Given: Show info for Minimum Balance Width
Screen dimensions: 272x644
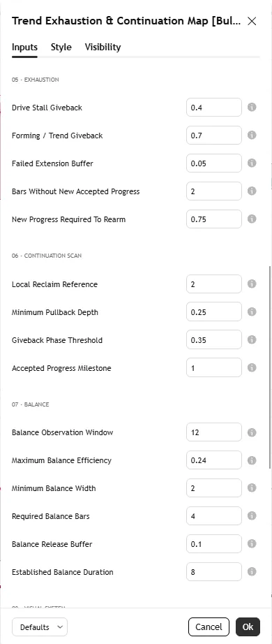Looking at the screenshot, I should coord(252,488).
